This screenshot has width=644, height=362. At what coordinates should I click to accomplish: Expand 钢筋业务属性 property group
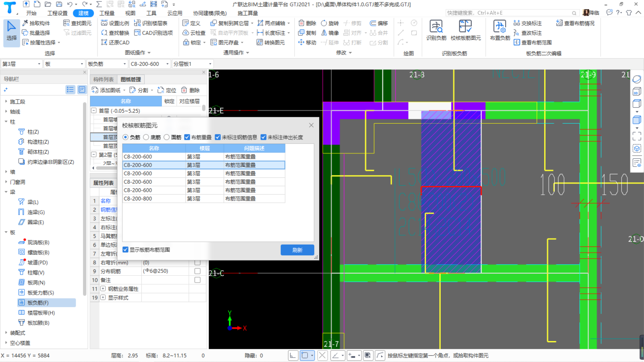click(x=103, y=289)
